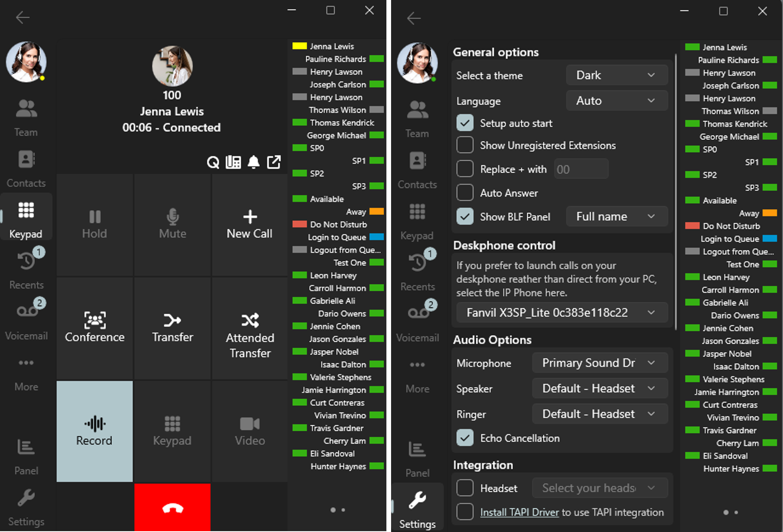
Task: Click the Q icon under the call status
Action: click(x=213, y=162)
